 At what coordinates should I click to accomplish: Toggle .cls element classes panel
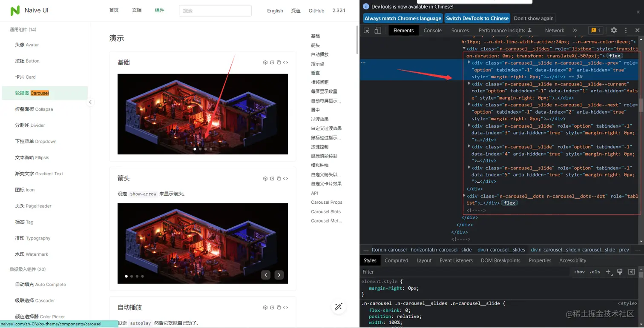595,272
